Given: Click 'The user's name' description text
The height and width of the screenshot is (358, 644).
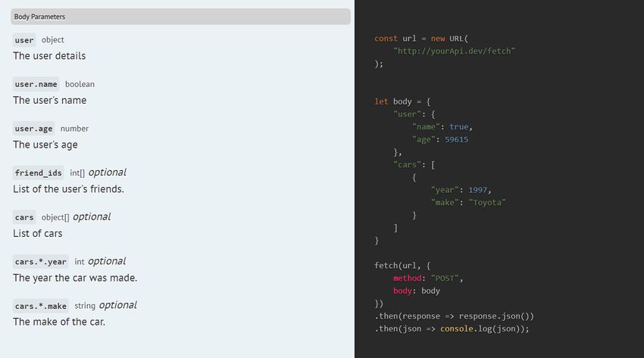Looking at the screenshot, I should click(x=50, y=100).
